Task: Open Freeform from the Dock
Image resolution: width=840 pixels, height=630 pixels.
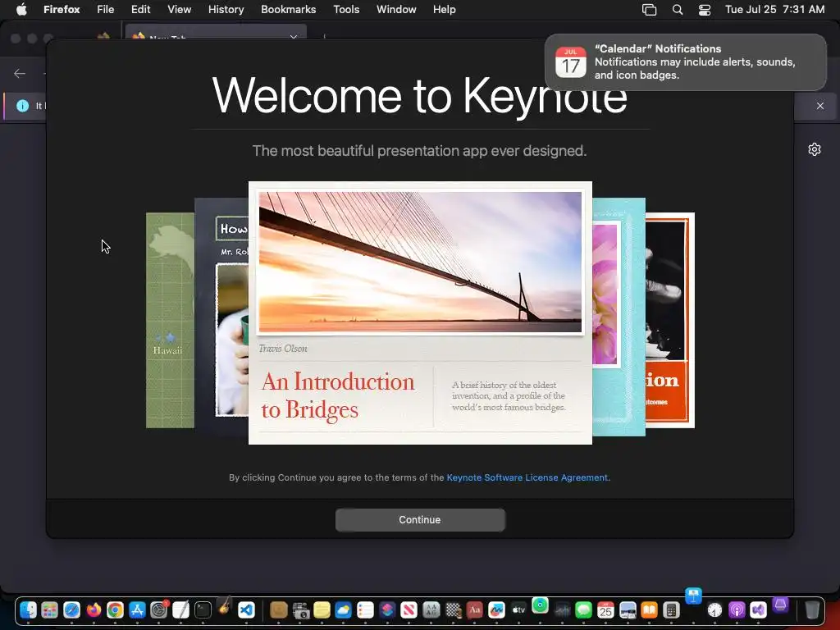Action: [x=496, y=609]
